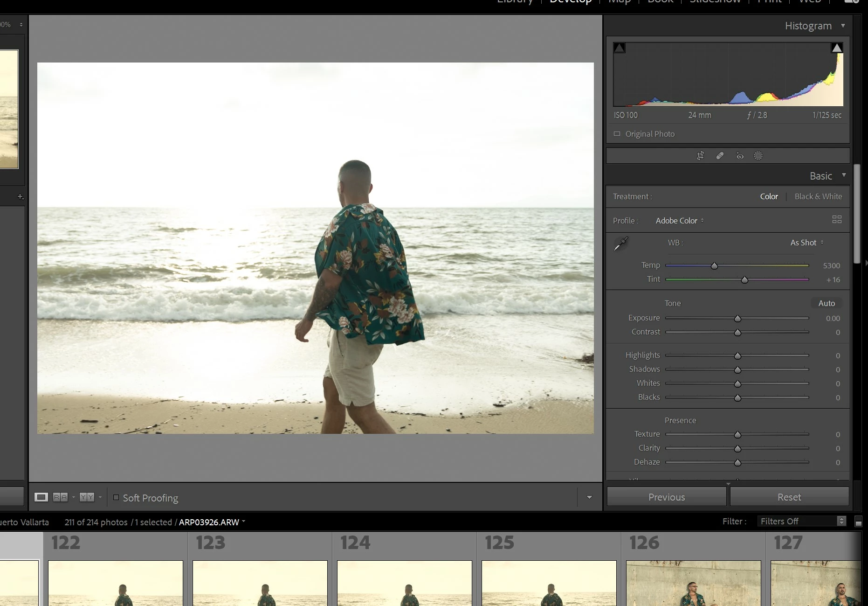Click the Exposure value 0.00
The width and height of the screenshot is (868, 606).
[x=833, y=319]
